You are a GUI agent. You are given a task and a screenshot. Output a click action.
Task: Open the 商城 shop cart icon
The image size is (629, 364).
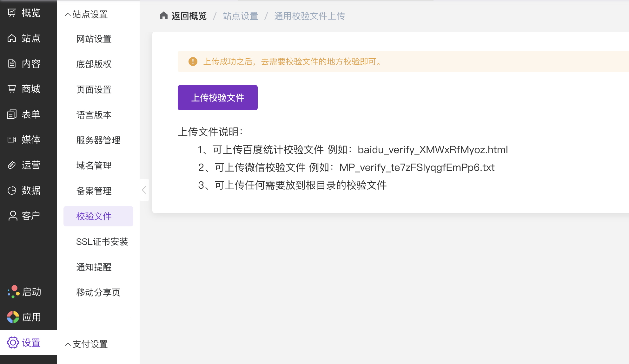[x=12, y=89]
